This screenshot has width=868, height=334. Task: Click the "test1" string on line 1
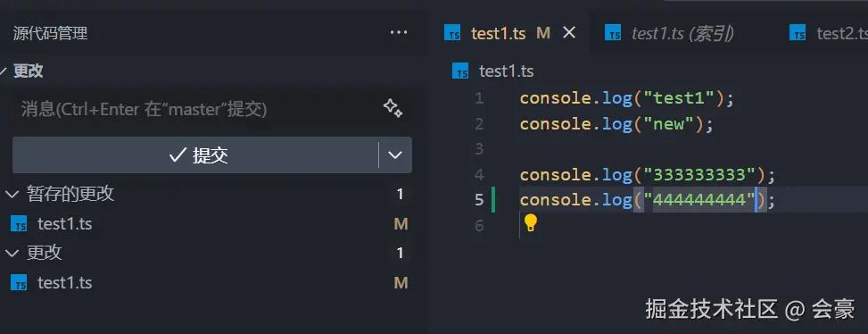point(680,98)
